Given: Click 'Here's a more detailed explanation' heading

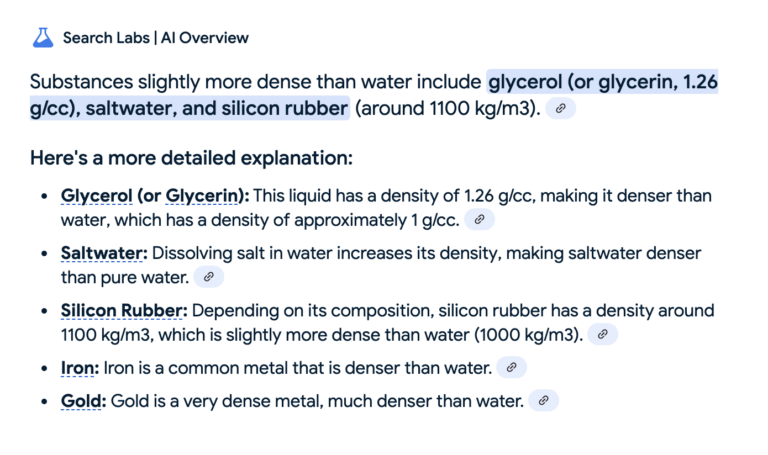Looking at the screenshot, I should 192,158.
